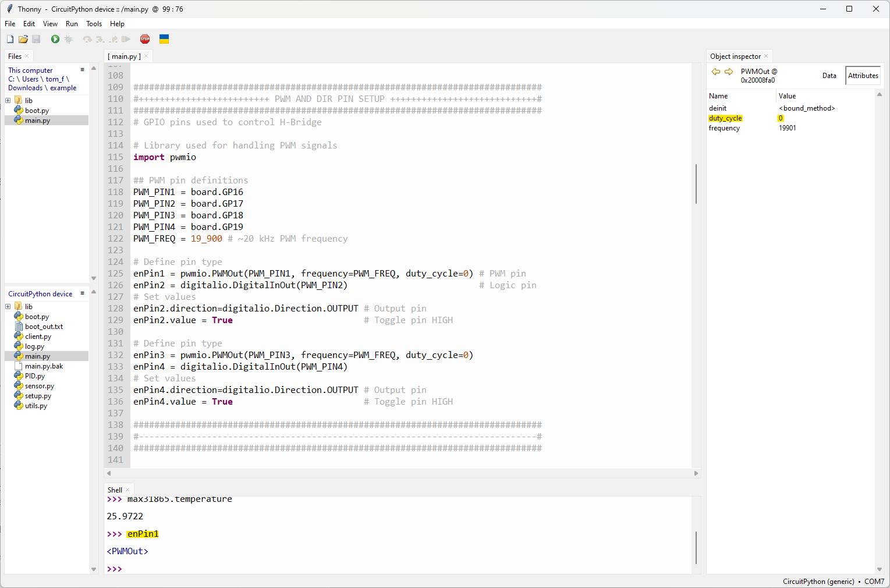Close the Shell tab
The width and height of the screenshot is (890, 588).
[127, 490]
